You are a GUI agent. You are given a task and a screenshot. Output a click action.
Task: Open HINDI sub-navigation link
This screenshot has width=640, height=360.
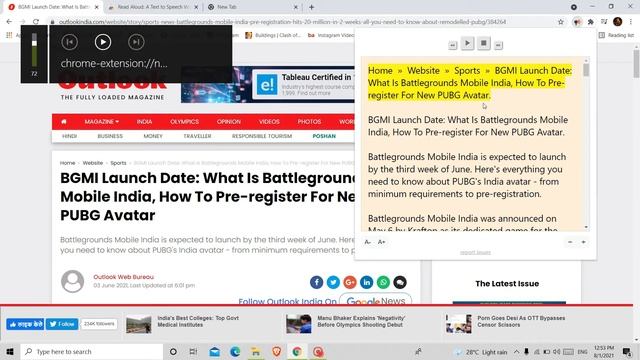point(69,136)
